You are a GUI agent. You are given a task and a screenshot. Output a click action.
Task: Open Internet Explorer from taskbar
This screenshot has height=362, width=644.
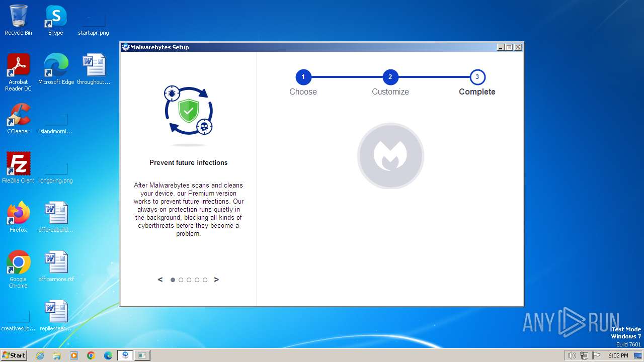coord(40,355)
